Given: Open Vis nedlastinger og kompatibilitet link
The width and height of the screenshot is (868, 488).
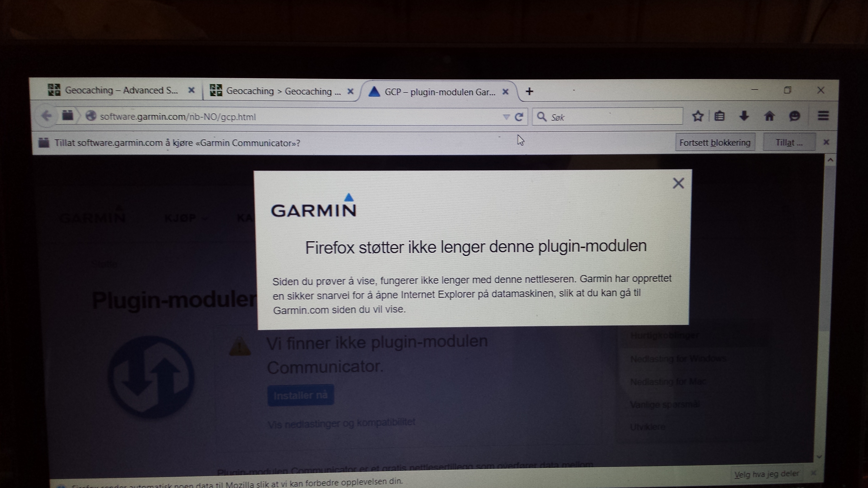Looking at the screenshot, I should pyautogui.click(x=342, y=423).
